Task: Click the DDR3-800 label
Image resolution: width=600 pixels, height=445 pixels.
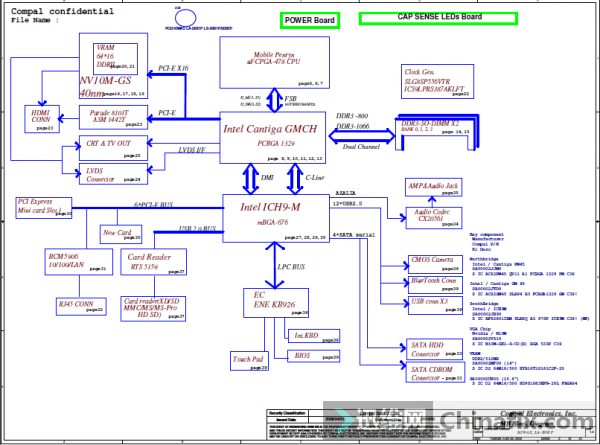Action: pyautogui.click(x=352, y=116)
